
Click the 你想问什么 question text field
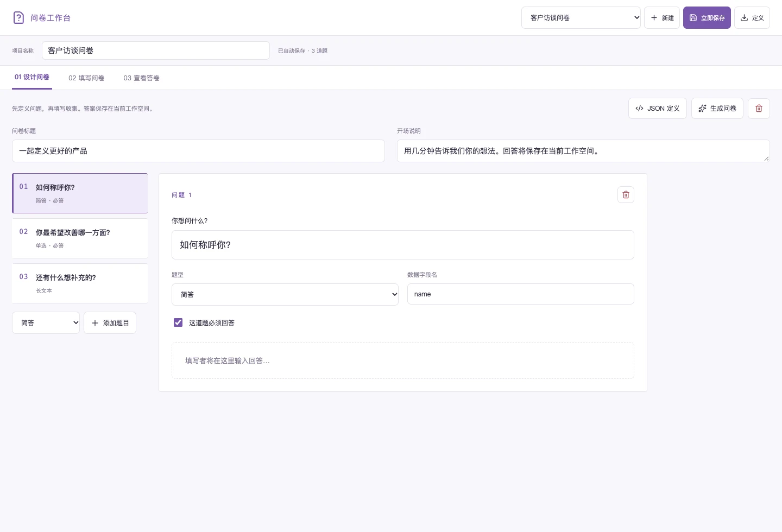(403, 245)
